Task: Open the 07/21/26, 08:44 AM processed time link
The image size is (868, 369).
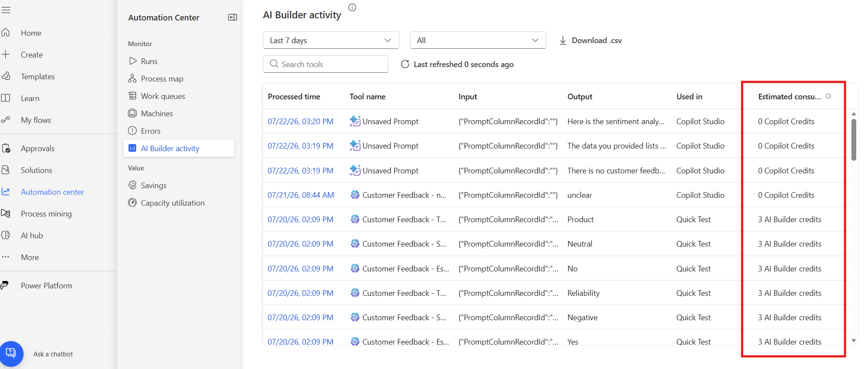Action: (301, 195)
